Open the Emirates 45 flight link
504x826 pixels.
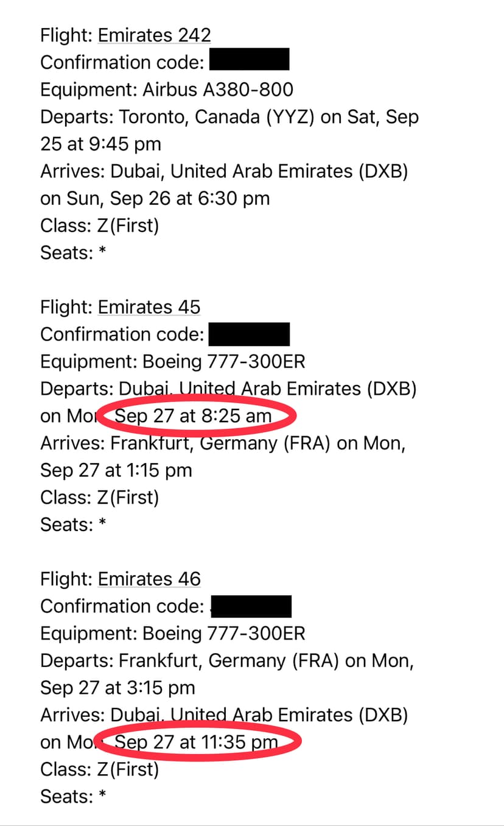pos(149,307)
